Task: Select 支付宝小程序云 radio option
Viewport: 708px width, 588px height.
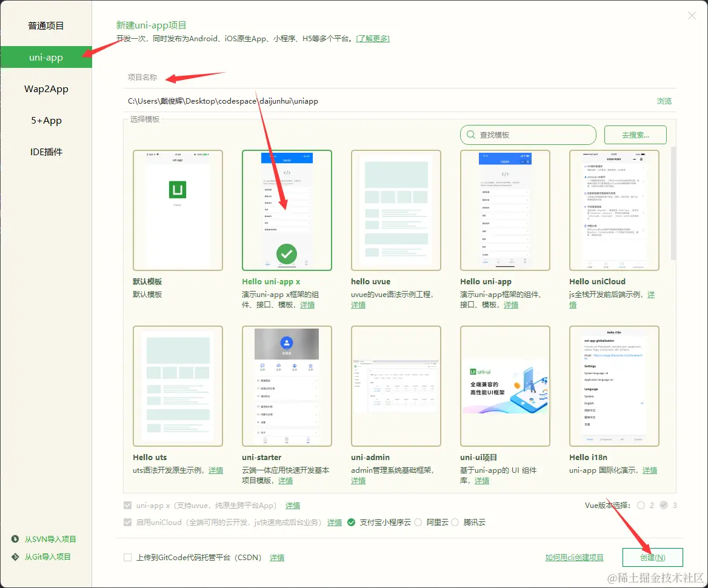Action: pos(352,523)
